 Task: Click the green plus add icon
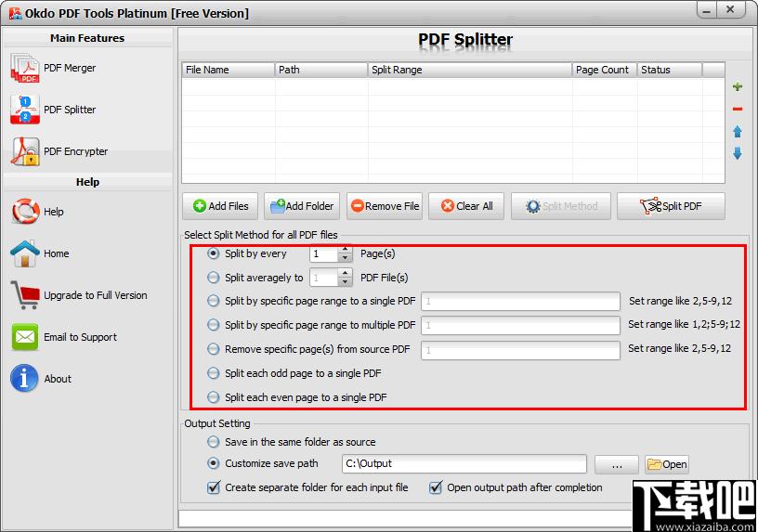pyautogui.click(x=738, y=87)
